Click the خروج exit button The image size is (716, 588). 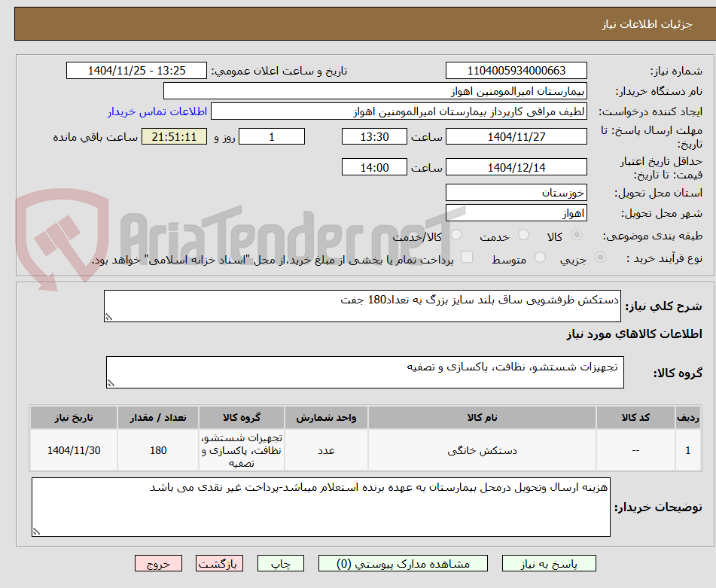(x=158, y=563)
